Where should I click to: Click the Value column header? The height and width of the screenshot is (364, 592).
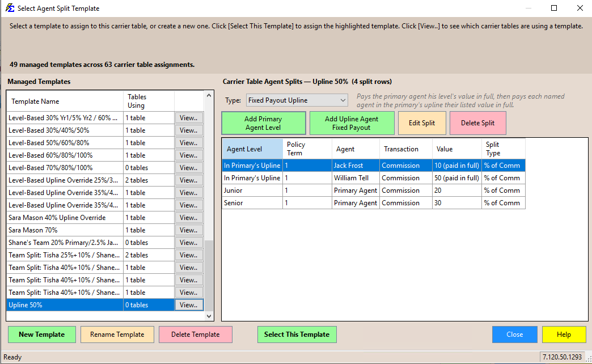[x=457, y=149]
